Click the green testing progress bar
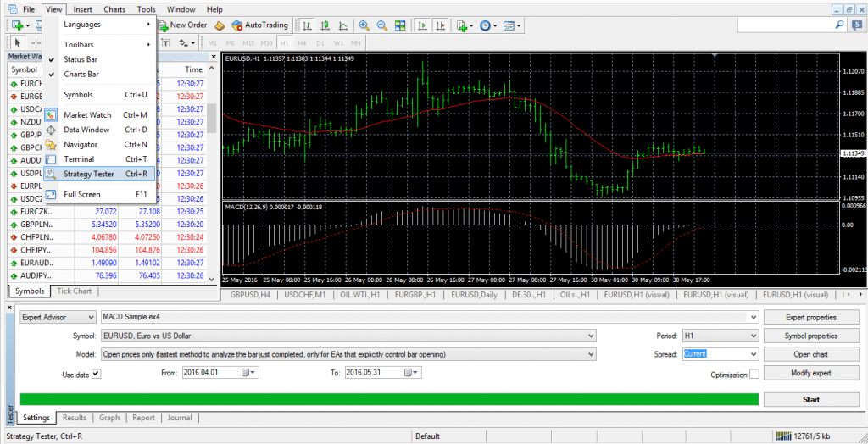This screenshot has height=444, width=868. pyautogui.click(x=388, y=399)
